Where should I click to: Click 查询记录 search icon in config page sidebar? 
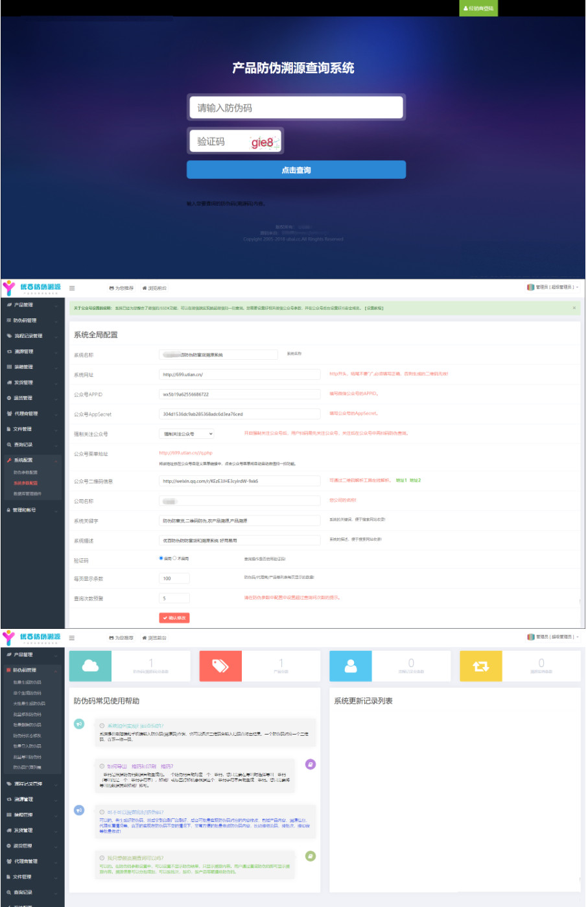(9, 445)
